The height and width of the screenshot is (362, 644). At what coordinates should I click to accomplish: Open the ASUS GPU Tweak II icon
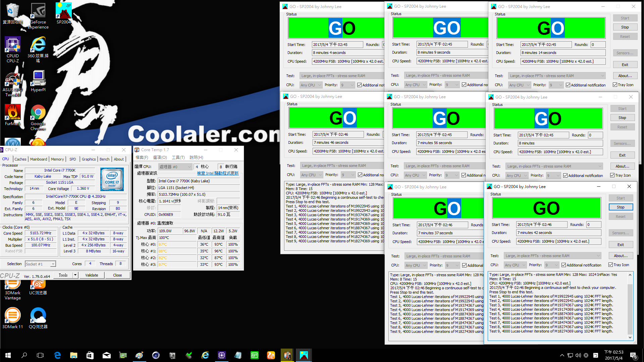coord(13,84)
